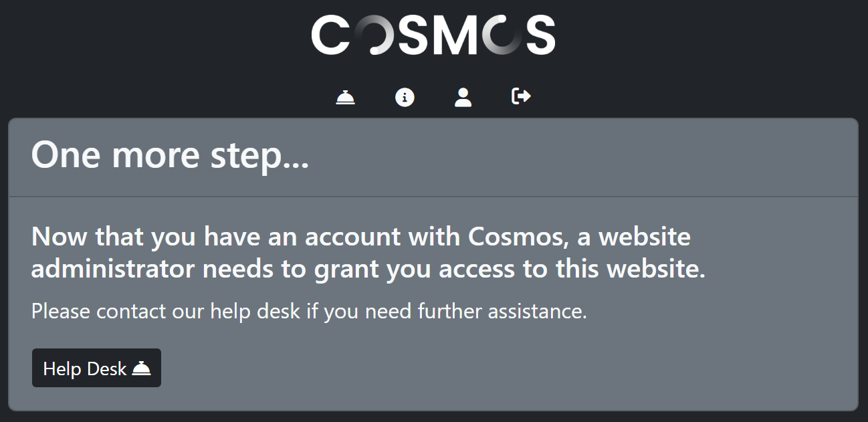Click the word "website" ending first line
Screen dimensions: 868x422
click(x=645, y=237)
